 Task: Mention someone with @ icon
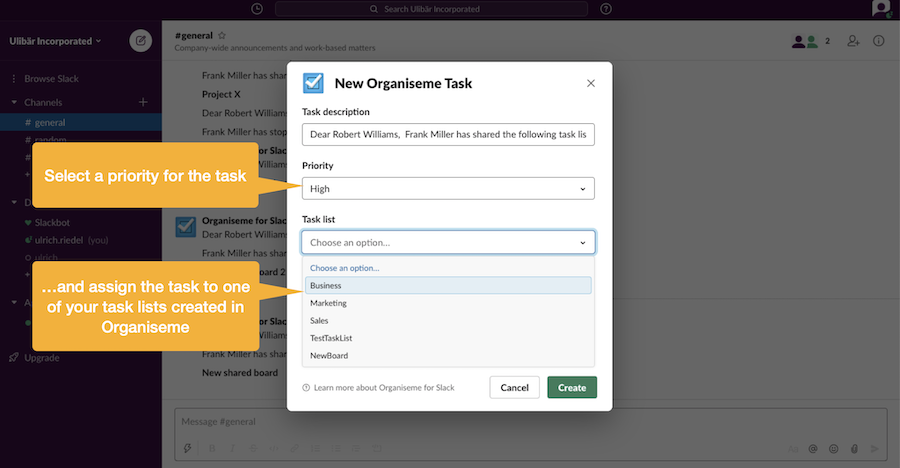[x=813, y=449]
